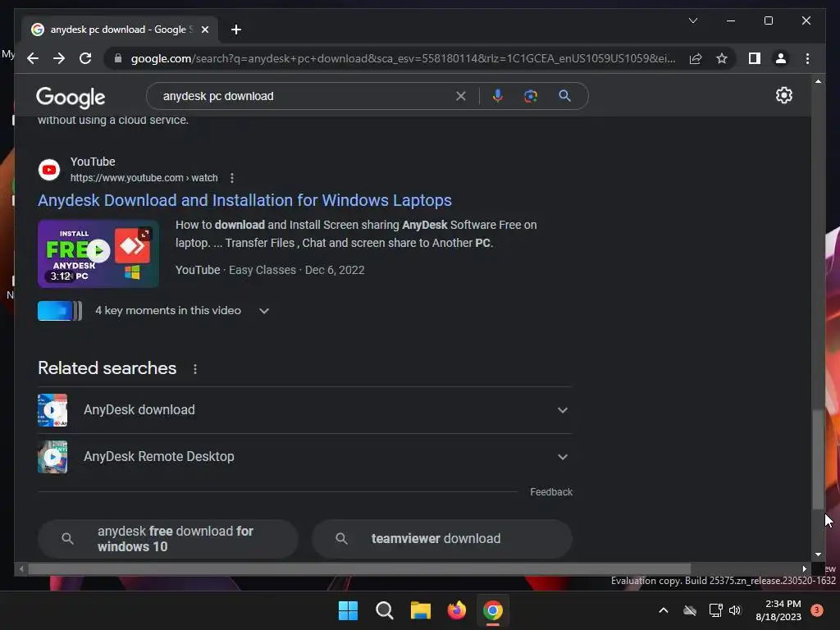The width and height of the screenshot is (840, 630).
Task: Focus the Google search box
Action: pyautogui.click(x=305, y=96)
